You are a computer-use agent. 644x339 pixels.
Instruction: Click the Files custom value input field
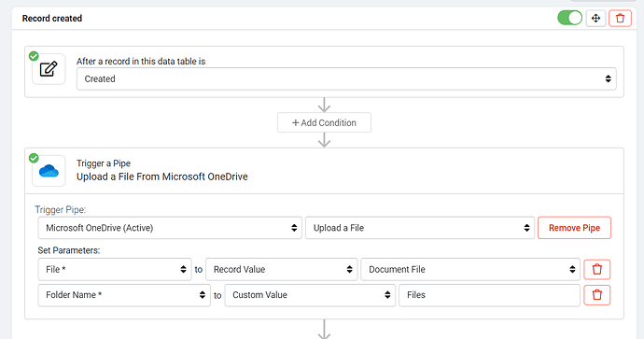(x=489, y=295)
